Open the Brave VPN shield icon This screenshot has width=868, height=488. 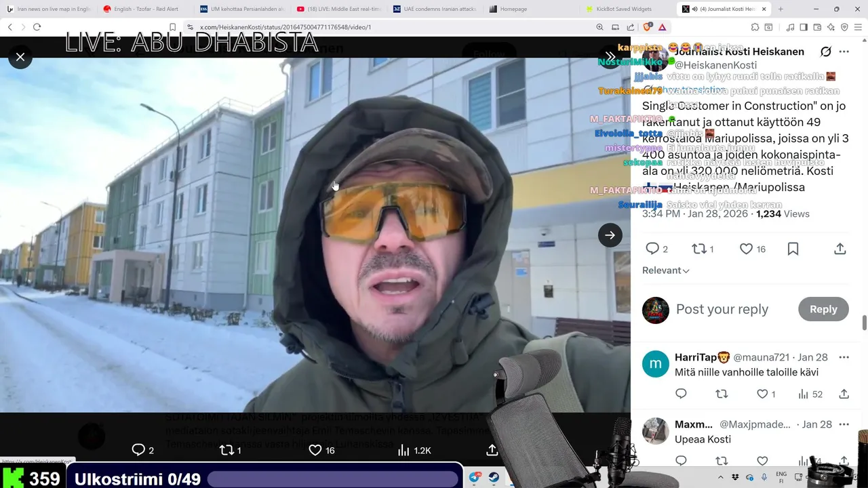pyautogui.click(x=844, y=27)
